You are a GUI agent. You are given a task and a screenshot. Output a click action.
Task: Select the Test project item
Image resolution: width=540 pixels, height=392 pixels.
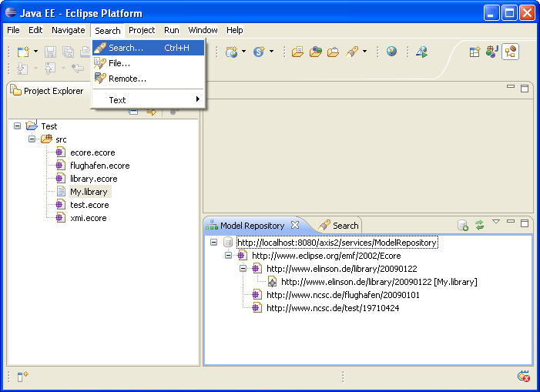[x=49, y=126]
